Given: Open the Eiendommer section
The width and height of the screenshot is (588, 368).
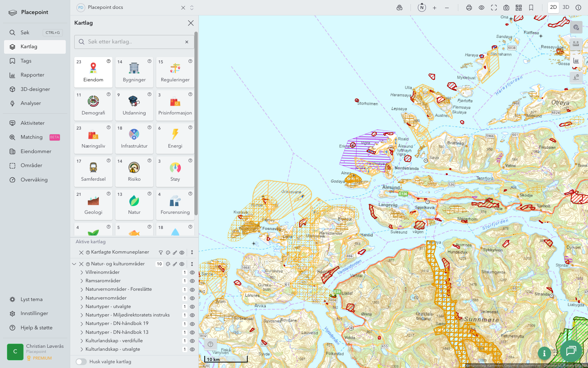Looking at the screenshot, I should pyautogui.click(x=35, y=152).
